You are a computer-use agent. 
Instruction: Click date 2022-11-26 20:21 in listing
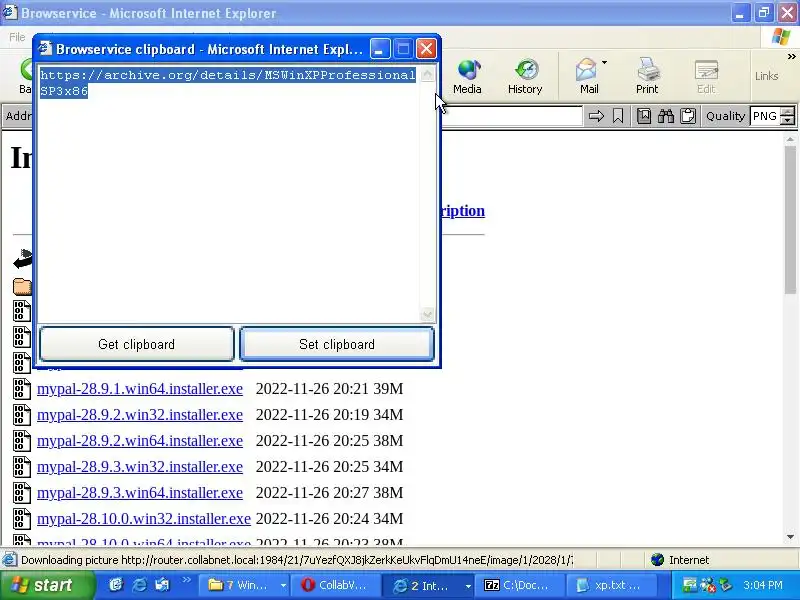312,389
